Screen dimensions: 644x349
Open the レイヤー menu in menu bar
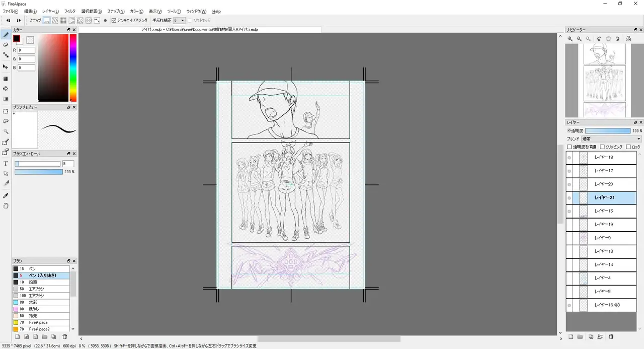[x=50, y=11]
